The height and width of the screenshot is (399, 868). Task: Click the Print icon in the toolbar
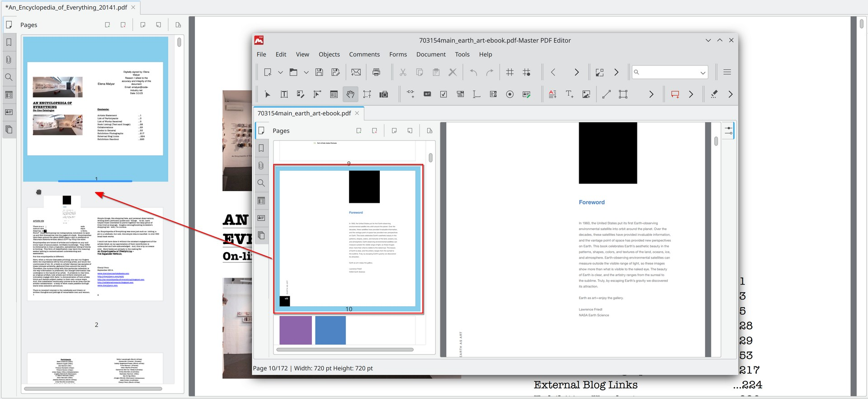click(376, 72)
